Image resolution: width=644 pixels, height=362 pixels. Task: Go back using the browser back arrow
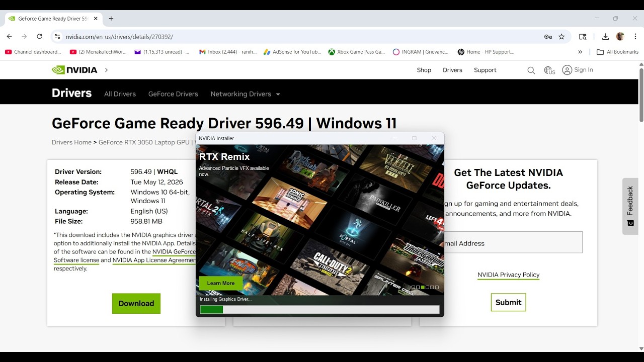9,37
